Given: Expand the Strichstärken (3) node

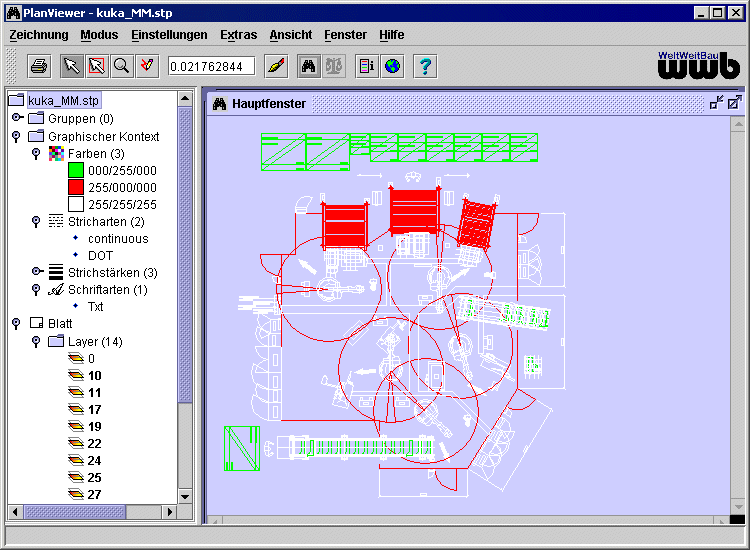Looking at the screenshot, I should pos(37,272).
